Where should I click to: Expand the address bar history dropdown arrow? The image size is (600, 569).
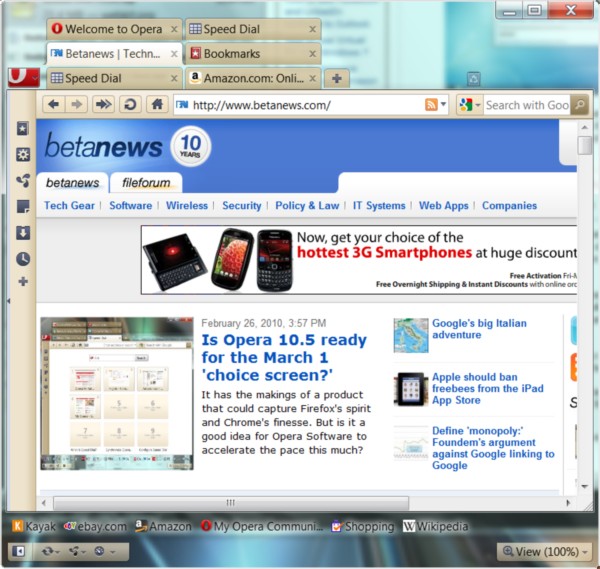443,104
